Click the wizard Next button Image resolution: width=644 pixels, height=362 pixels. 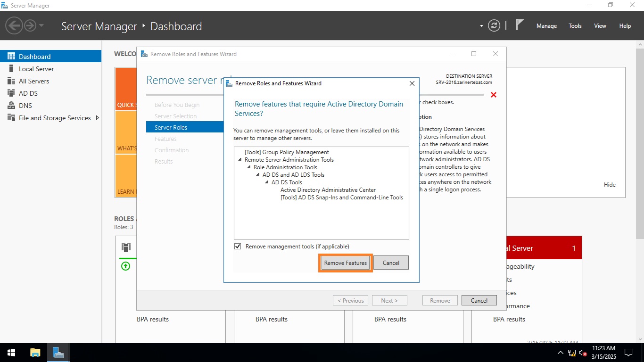pyautogui.click(x=389, y=300)
